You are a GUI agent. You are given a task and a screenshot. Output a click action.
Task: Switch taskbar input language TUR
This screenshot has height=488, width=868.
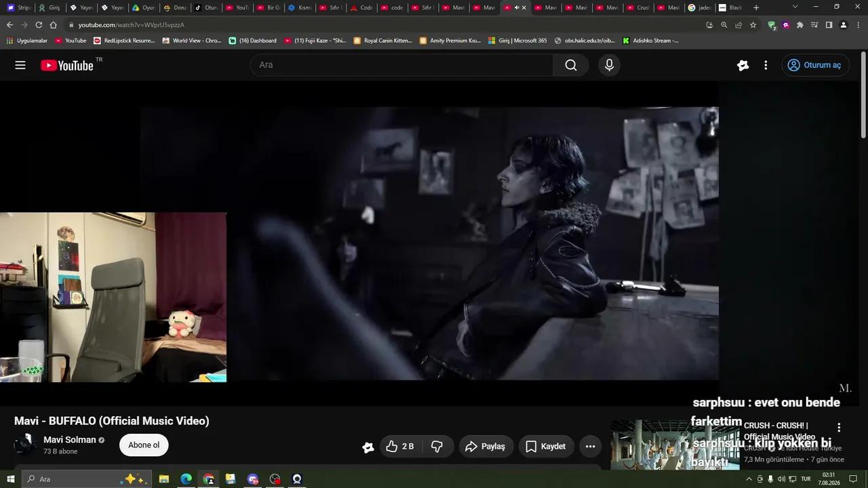(806, 479)
